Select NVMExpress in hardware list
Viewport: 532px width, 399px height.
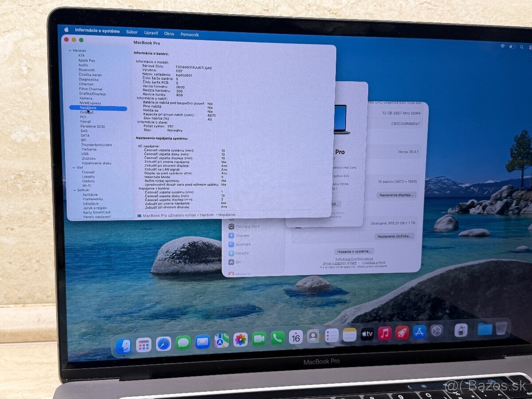pyautogui.click(x=90, y=103)
